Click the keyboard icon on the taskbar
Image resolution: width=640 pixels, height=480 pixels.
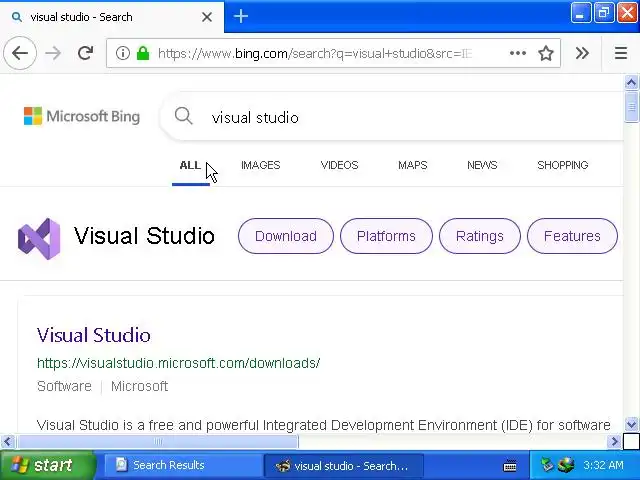[510, 465]
